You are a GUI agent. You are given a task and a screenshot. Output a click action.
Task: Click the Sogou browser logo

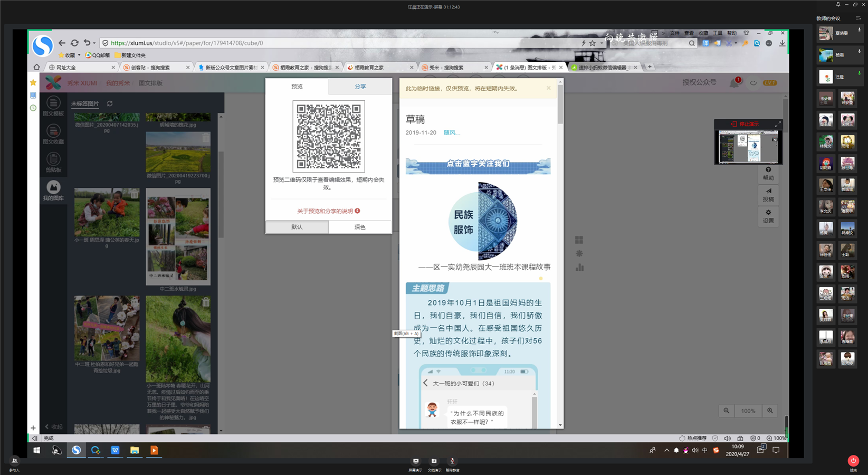(43, 45)
